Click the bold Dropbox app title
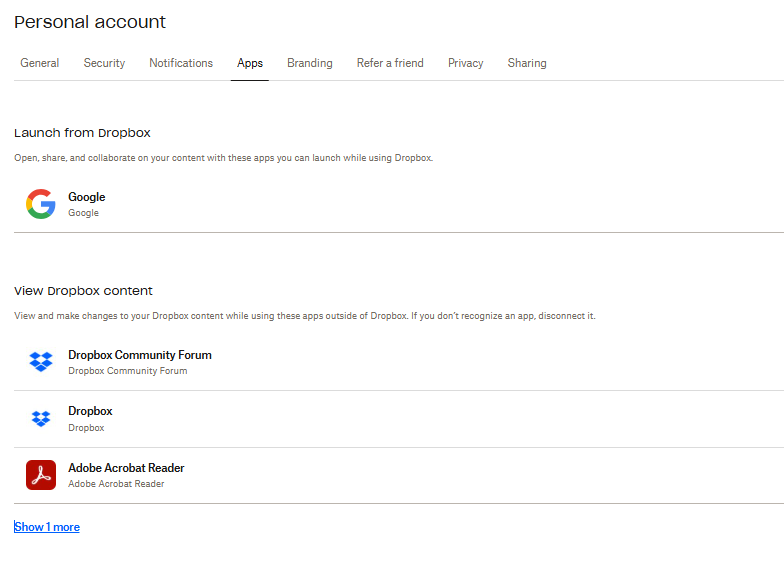The height and width of the screenshot is (561, 784). click(90, 411)
